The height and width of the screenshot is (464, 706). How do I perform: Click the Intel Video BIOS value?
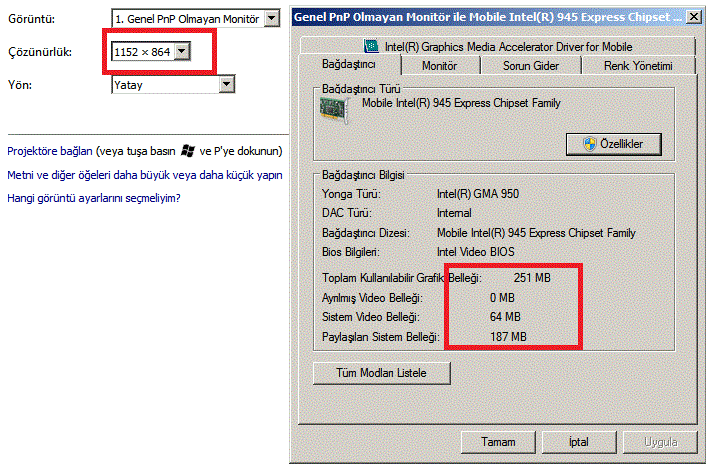(x=475, y=252)
